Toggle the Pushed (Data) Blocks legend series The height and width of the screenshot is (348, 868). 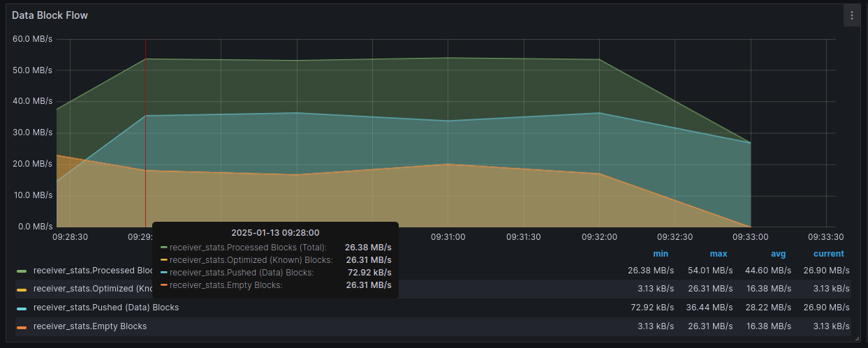pos(106,308)
